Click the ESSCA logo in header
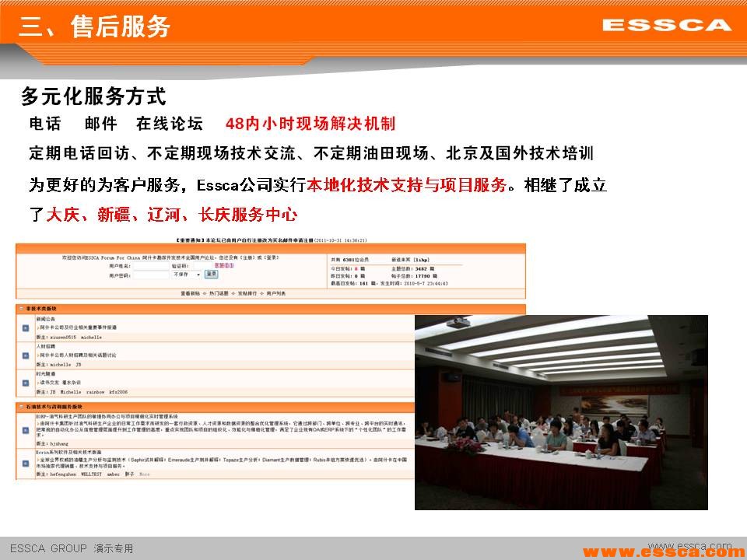 (667, 25)
